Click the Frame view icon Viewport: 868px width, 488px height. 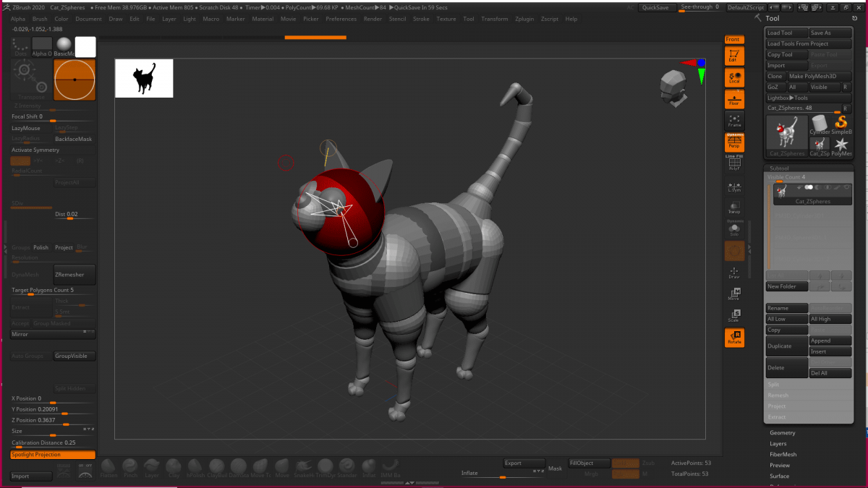point(734,120)
